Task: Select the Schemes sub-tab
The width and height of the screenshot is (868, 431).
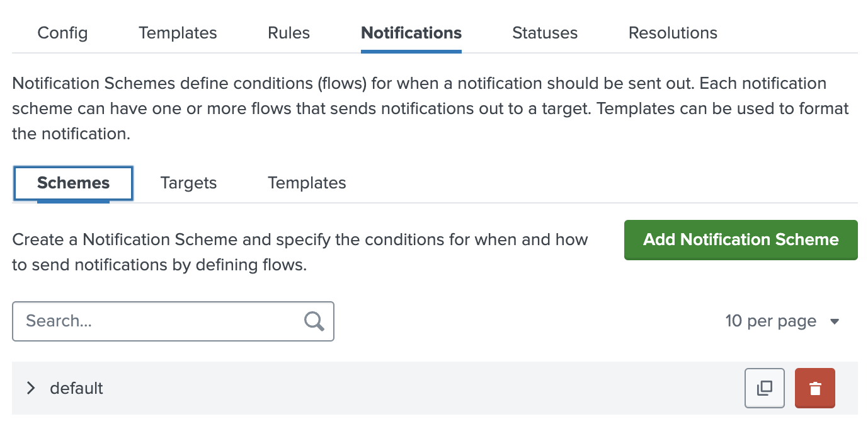Action: coord(72,183)
